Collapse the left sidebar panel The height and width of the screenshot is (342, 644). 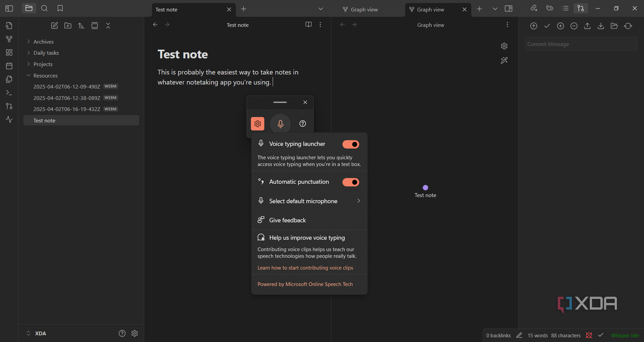point(9,8)
